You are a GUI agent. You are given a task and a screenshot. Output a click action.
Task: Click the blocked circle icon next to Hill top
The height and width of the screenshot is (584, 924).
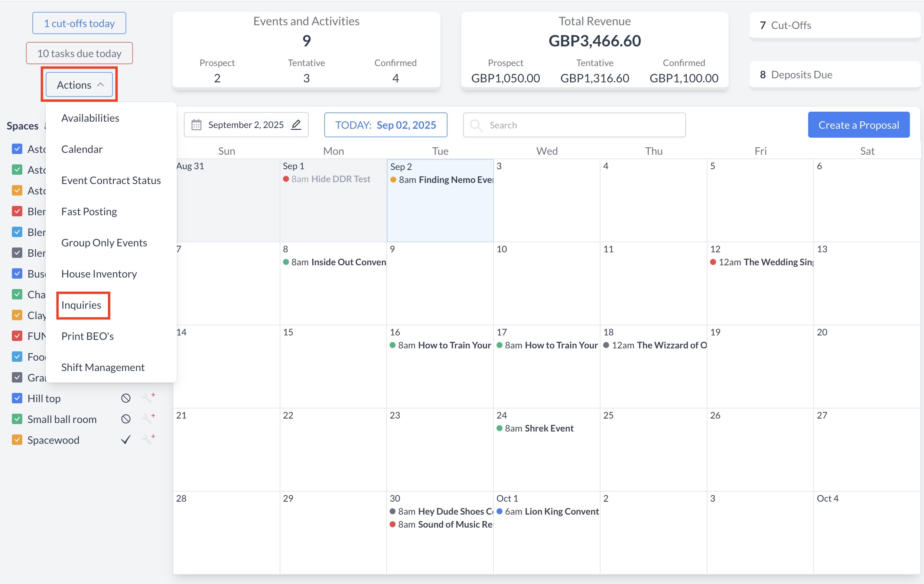coord(126,398)
